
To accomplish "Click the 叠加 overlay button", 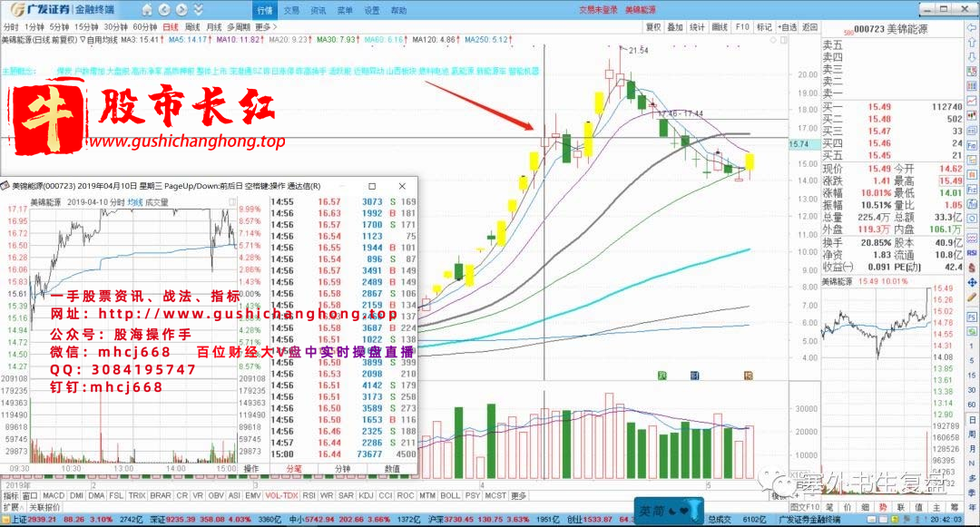I will 675,27.
